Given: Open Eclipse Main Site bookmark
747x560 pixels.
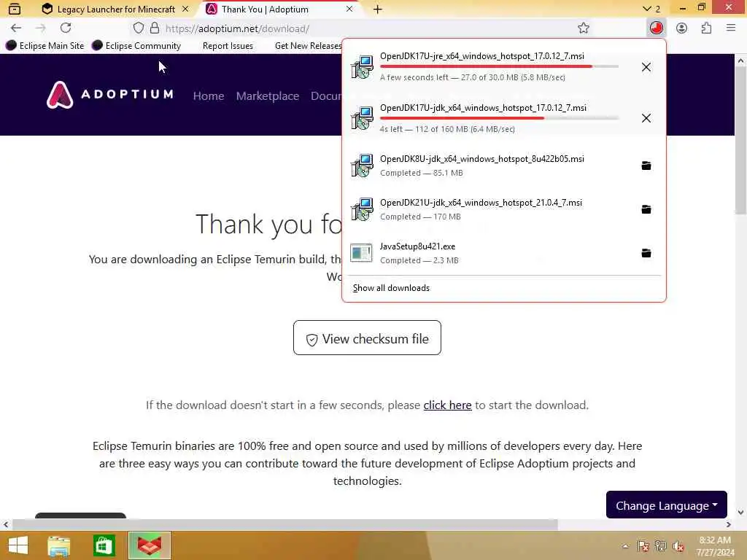Looking at the screenshot, I should (x=45, y=46).
